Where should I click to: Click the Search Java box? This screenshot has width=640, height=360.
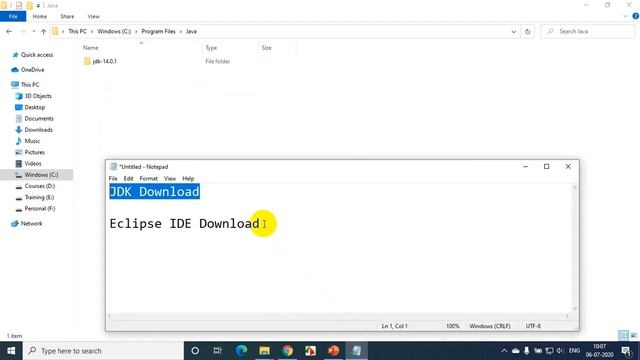click(588, 31)
